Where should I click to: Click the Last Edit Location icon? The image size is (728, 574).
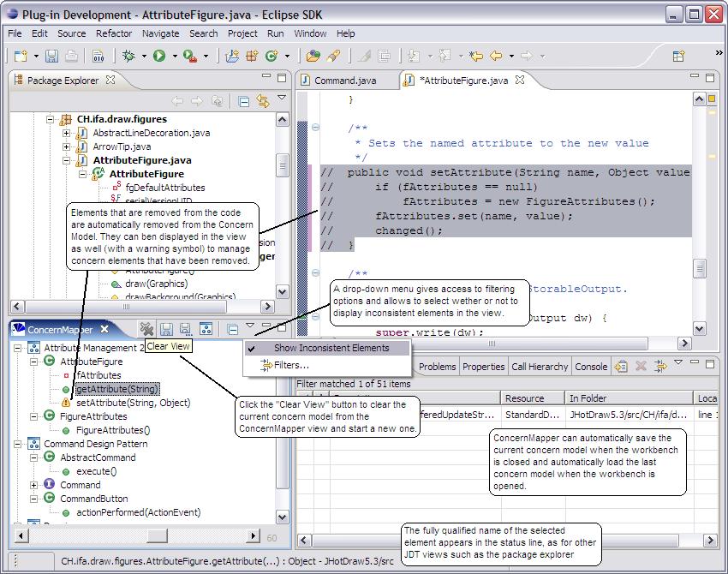pos(476,57)
